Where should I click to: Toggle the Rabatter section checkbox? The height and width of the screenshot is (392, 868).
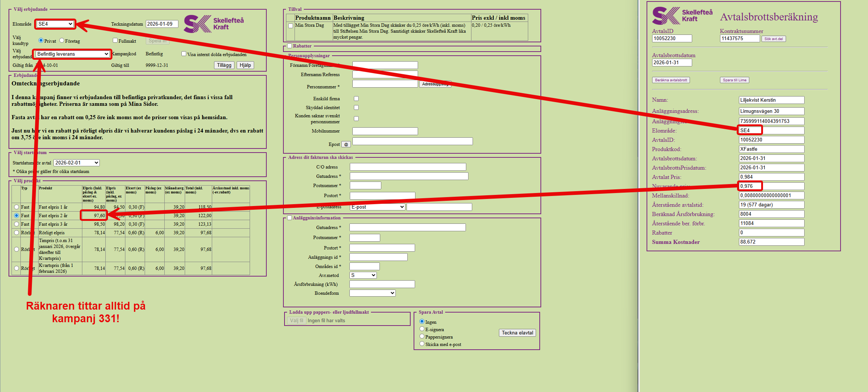[290, 46]
